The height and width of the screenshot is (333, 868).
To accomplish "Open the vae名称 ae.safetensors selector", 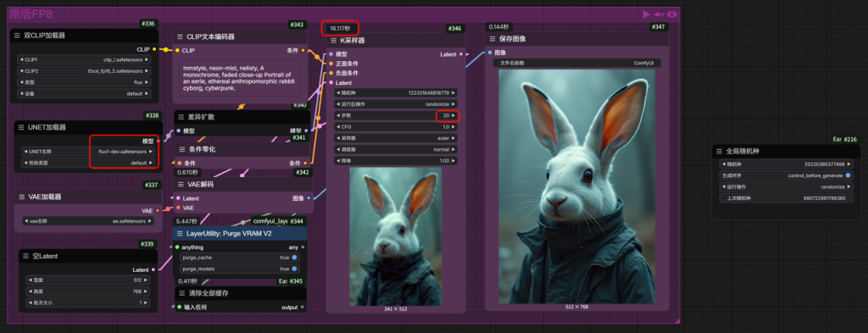I will pyautogui.click(x=87, y=220).
